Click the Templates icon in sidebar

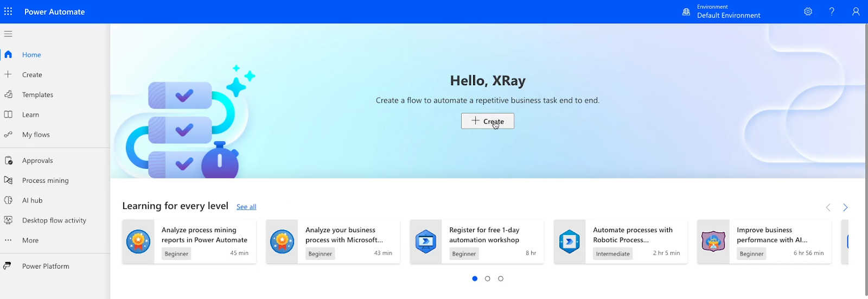tap(8, 94)
